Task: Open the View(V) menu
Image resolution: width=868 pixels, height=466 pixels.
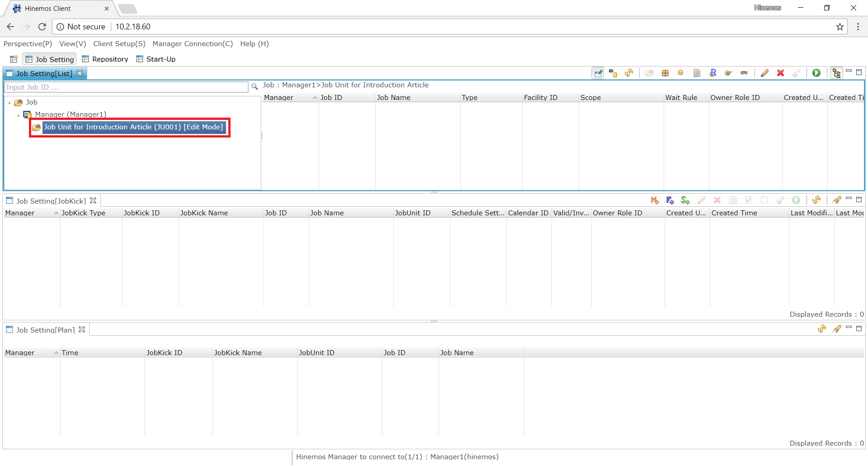Action: 72,44
